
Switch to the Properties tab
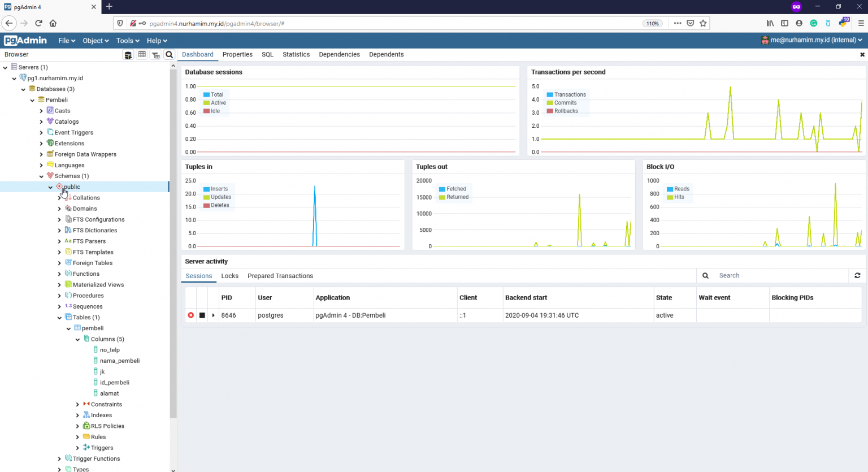[237, 54]
